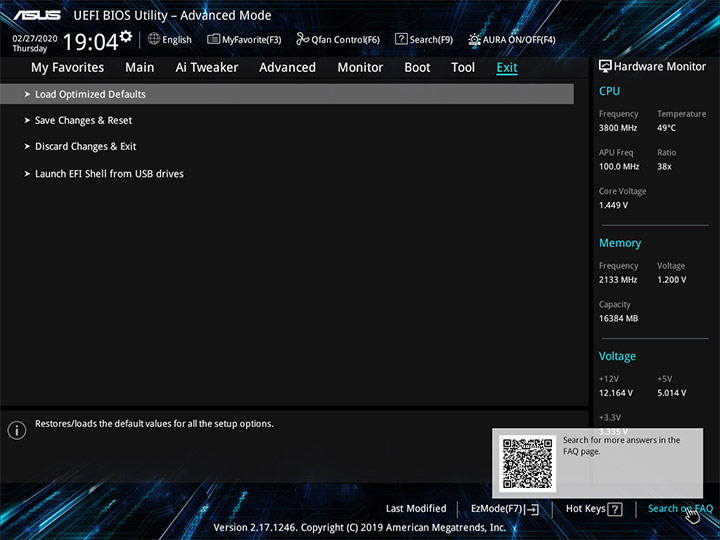Switch to the Boot tab
This screenshot has width=720, height=540.
pos(417,68)
